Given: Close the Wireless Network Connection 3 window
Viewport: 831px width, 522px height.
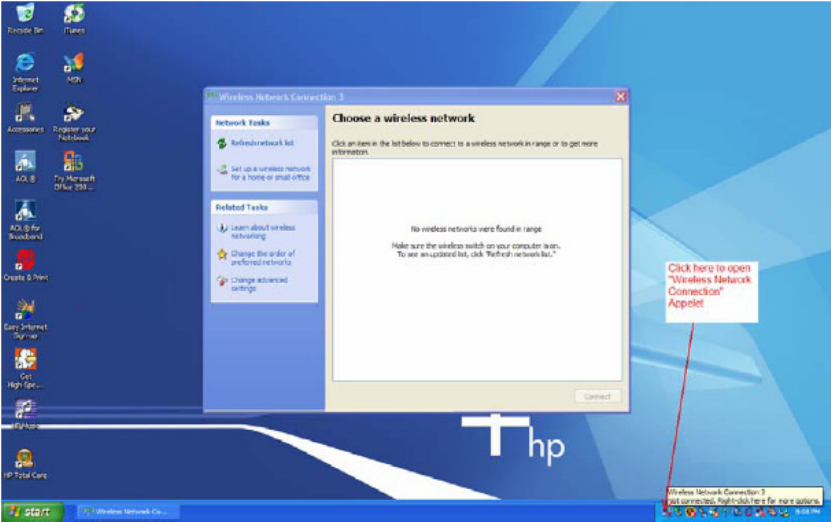Looking at the screenshot, I should [620, 96].
